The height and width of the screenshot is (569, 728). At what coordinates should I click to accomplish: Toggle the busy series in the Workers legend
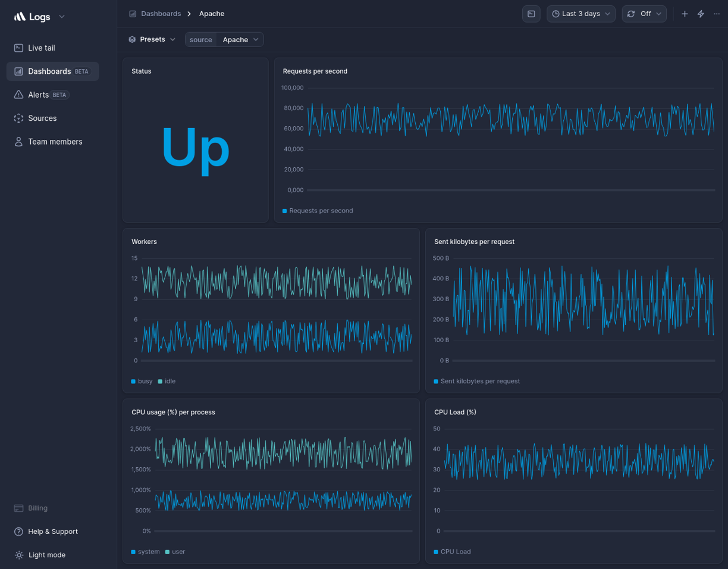point(142,381)
